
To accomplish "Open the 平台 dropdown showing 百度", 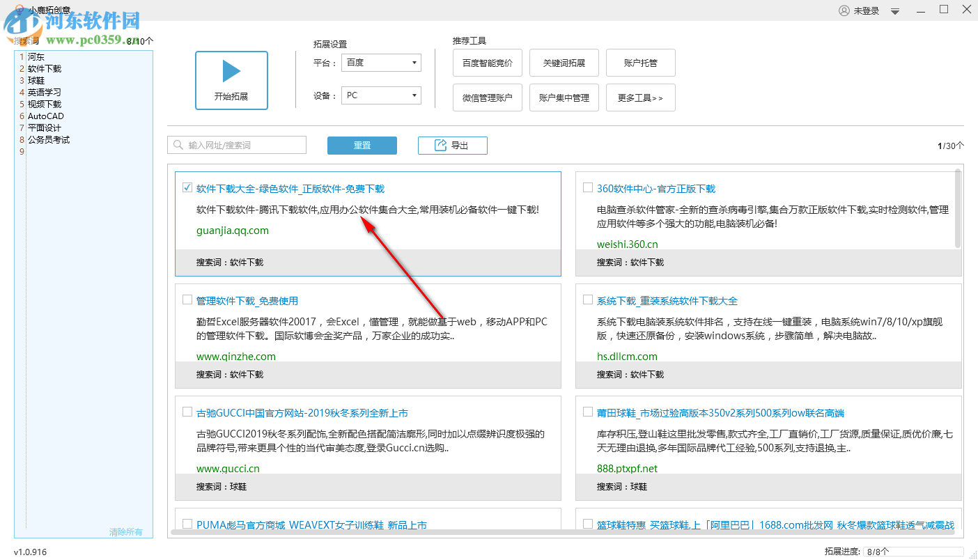I will (381, 62).
